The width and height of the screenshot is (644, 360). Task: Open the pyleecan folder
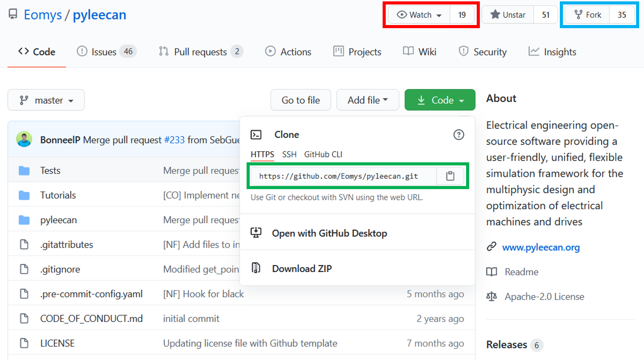(x=58, y=220)
